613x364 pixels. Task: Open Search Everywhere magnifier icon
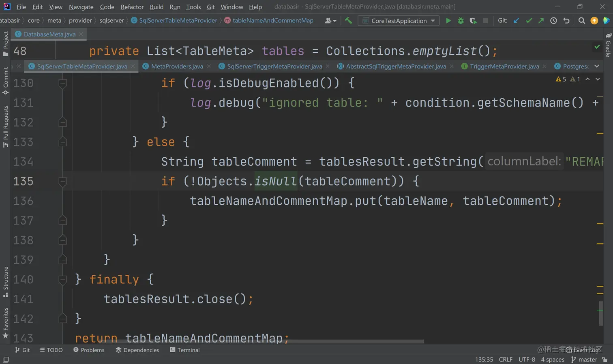click(x=582, y=21)
